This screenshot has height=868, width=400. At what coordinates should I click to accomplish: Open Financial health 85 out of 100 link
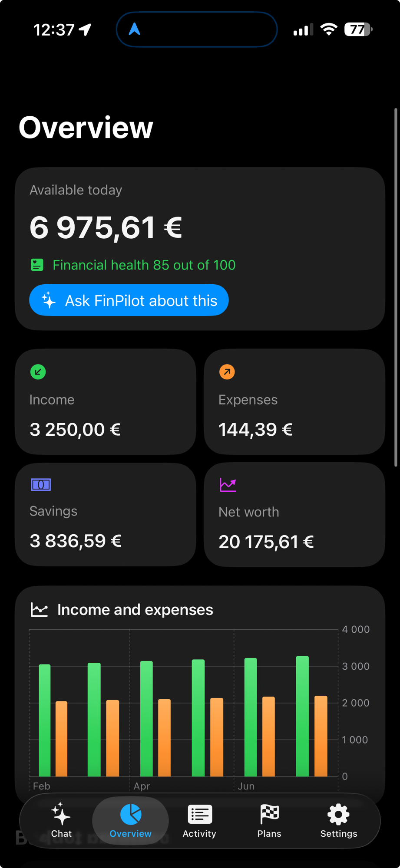[144, 265]
